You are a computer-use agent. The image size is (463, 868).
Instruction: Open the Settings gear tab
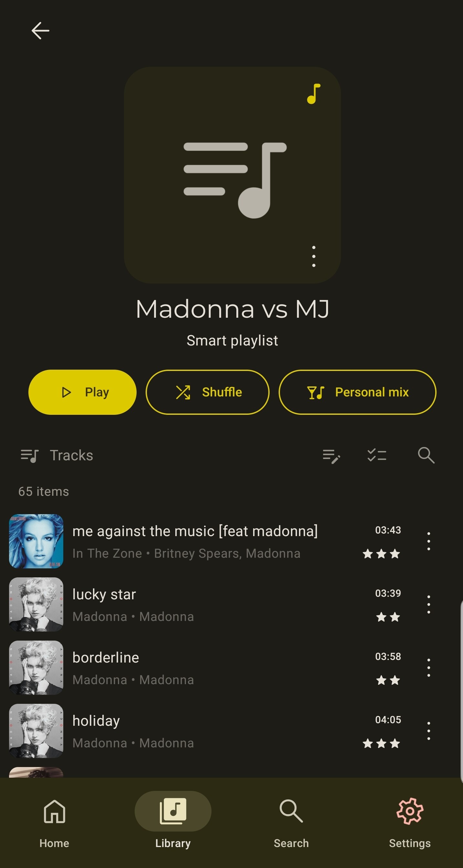click(410, 823)
